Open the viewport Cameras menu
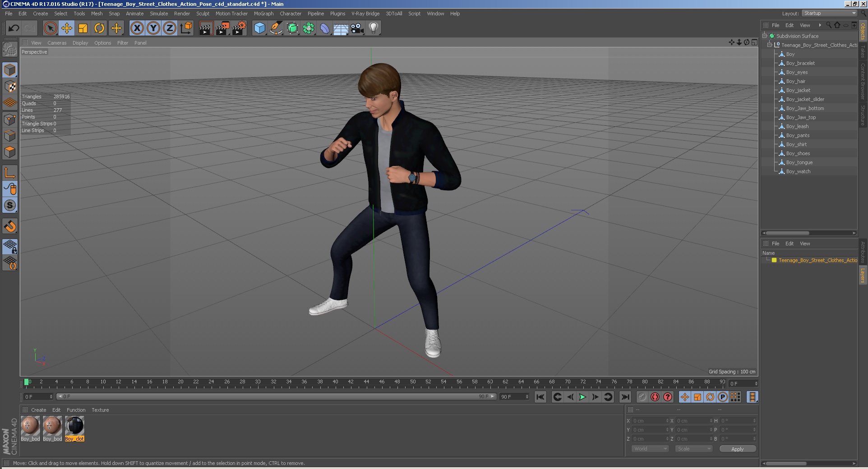The width and height of the screenshot is (868, 469). 57,43
